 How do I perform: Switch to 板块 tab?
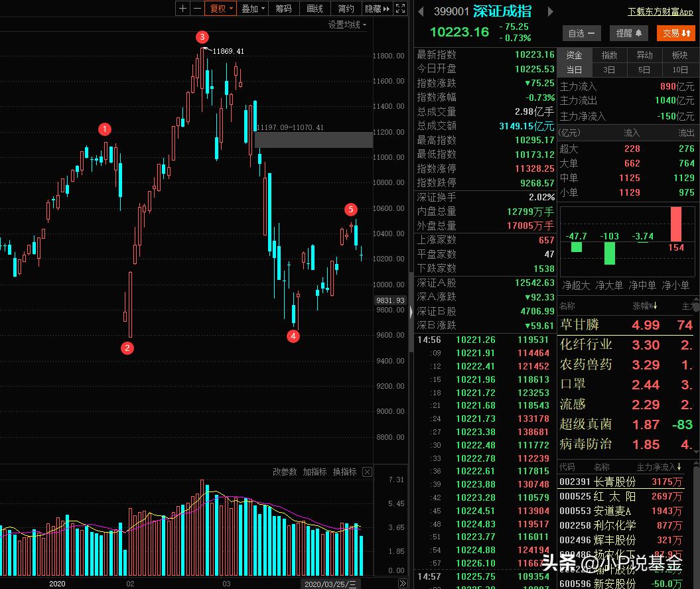tap(680, 55)
